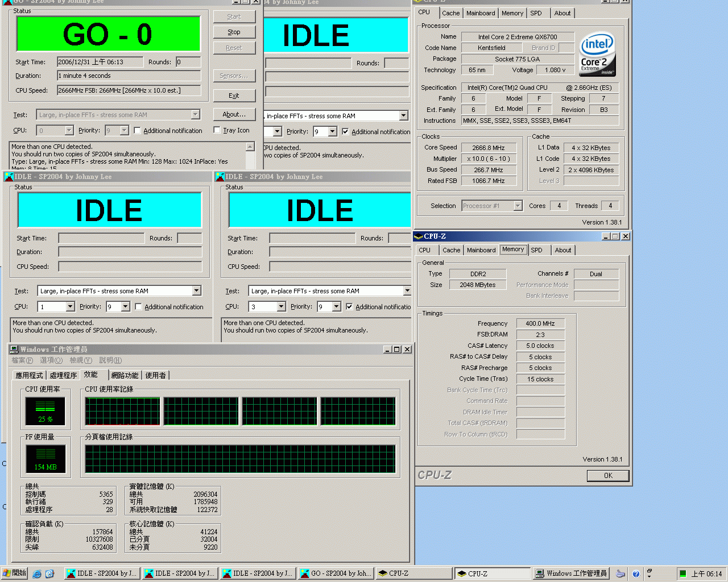Click the fourth CPU usage history graph
The image size is (728, 582).
pyautogui.click(x=358, y=411)
